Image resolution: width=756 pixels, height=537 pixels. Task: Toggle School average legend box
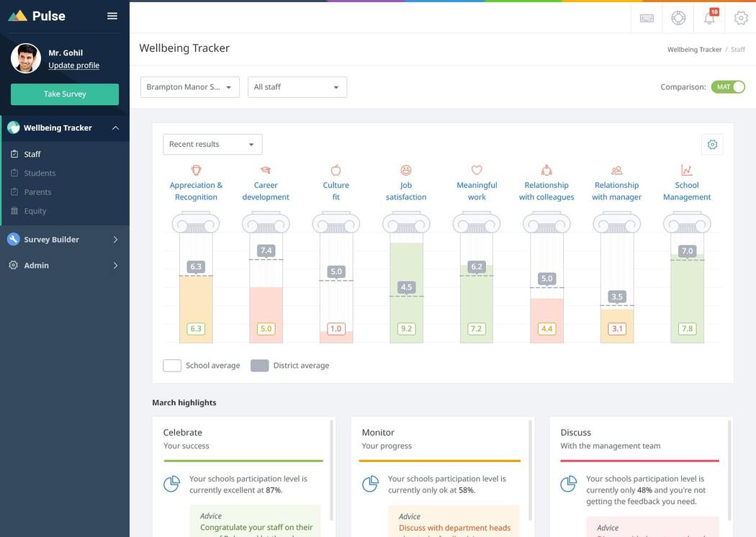point(172,366)
